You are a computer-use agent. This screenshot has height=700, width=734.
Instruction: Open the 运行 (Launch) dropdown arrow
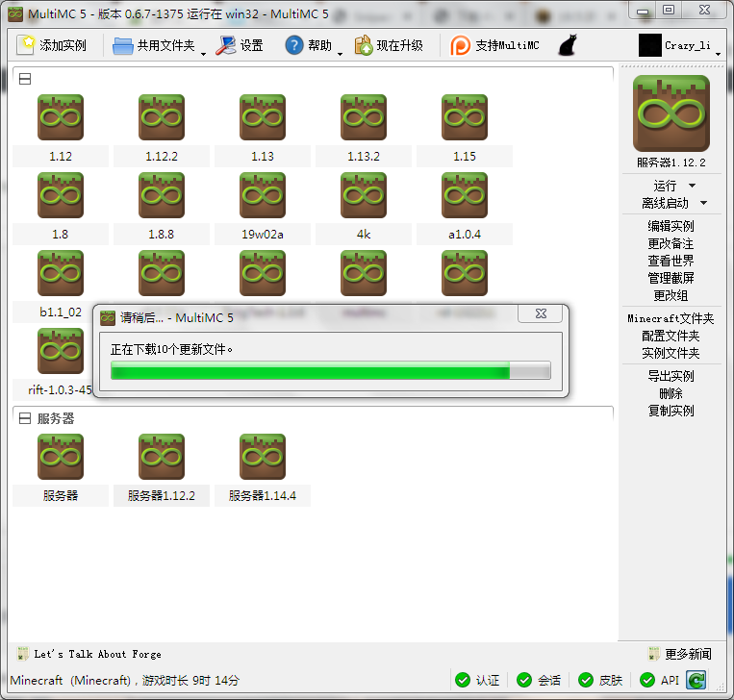(x=693, y=186)
